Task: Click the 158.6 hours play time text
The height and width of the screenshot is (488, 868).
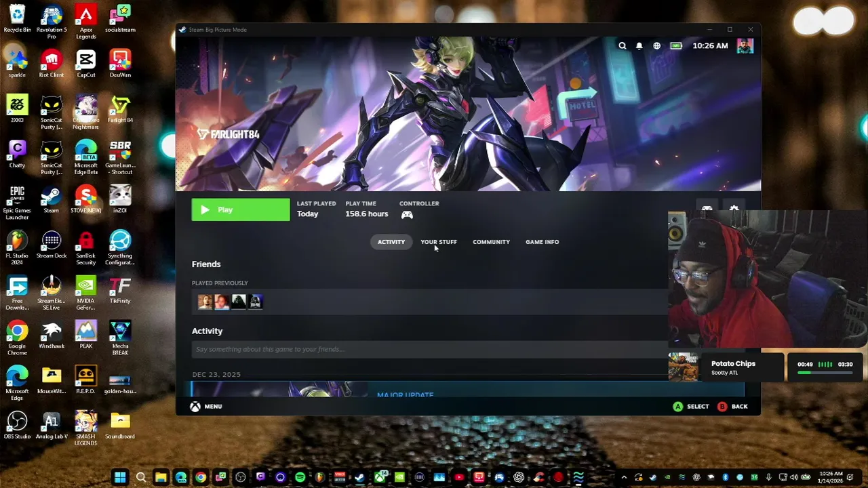Action: click(x=366, y=214)
